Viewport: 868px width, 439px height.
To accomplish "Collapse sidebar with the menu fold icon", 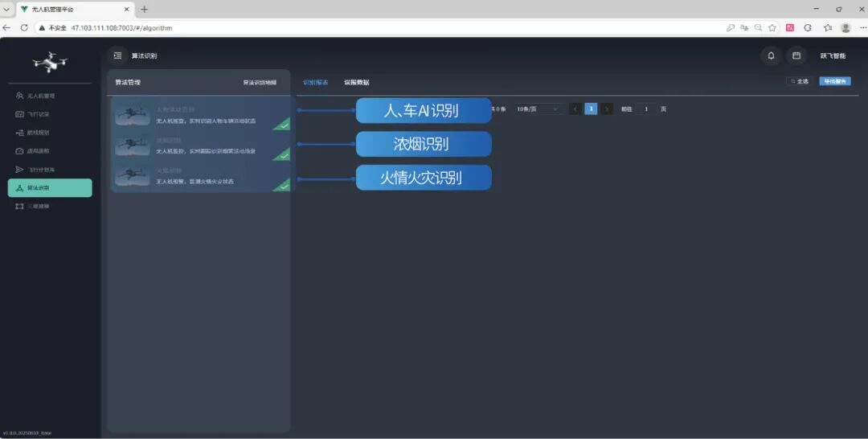I will [117, 55].
